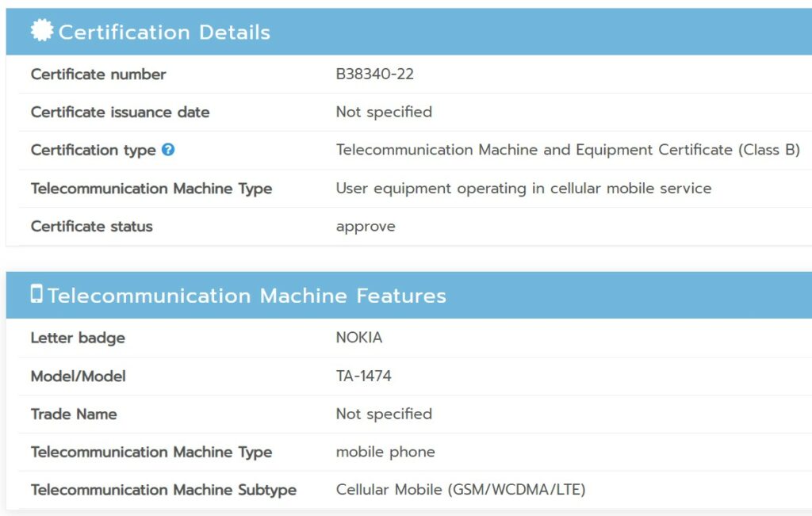Screen dimensions: 812x516
Task: Select Cellular Mobile (GSM/WCDMA/LTE) value
Action: tap(461, 490)
